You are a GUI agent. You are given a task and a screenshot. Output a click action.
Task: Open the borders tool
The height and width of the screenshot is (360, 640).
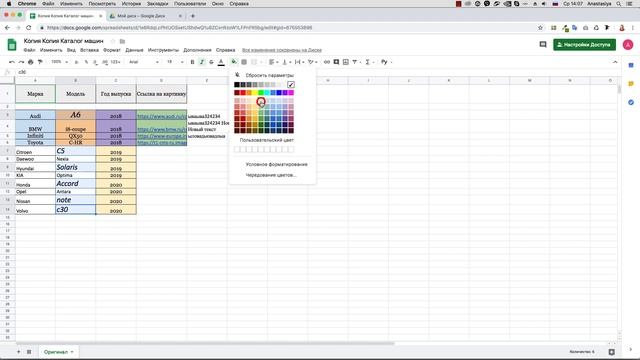click(244, 62)
